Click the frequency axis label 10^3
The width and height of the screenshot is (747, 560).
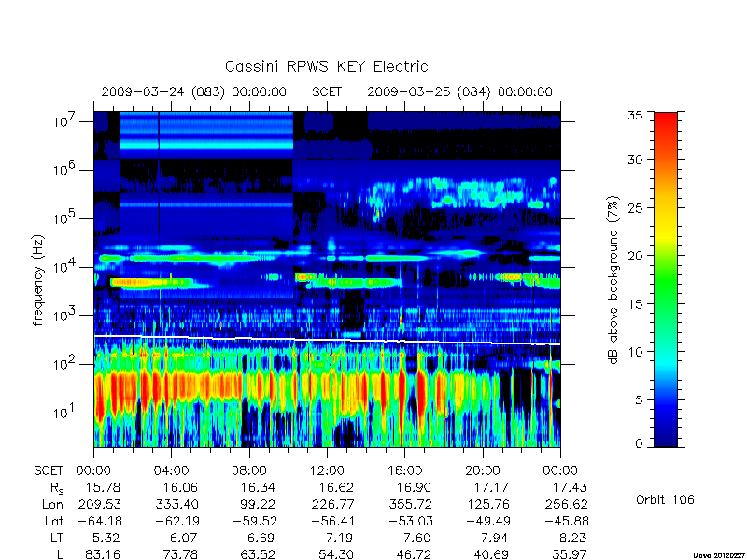point(63,315)
